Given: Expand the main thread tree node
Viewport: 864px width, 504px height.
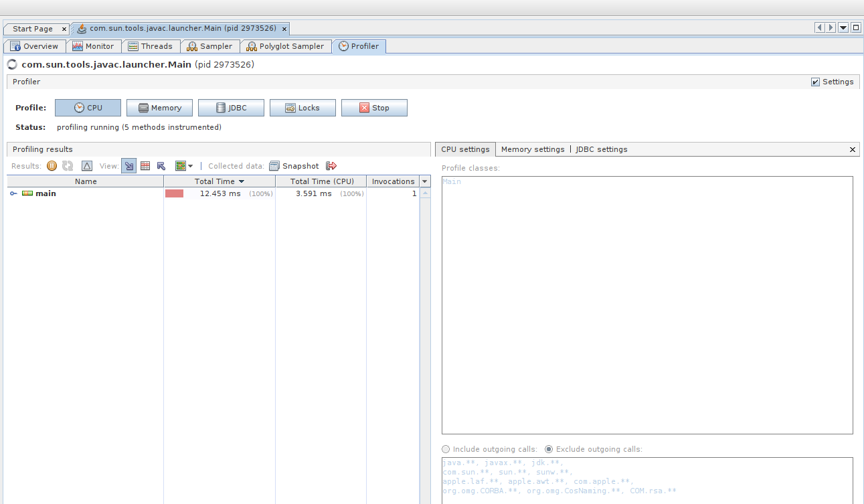Looking at the screenshot, I should (13, 193).
